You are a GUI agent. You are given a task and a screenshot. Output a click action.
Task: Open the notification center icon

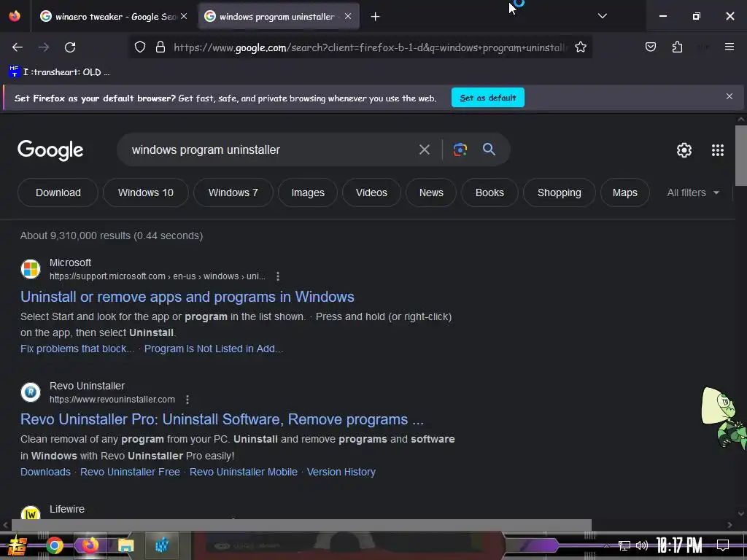[x=723, y=545]
